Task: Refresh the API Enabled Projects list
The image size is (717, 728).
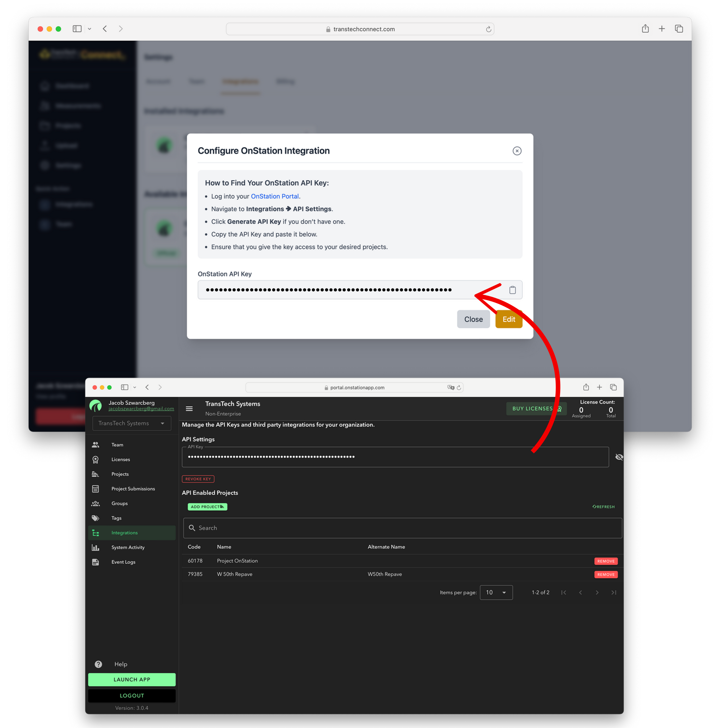Action: [x=603, y=507]
